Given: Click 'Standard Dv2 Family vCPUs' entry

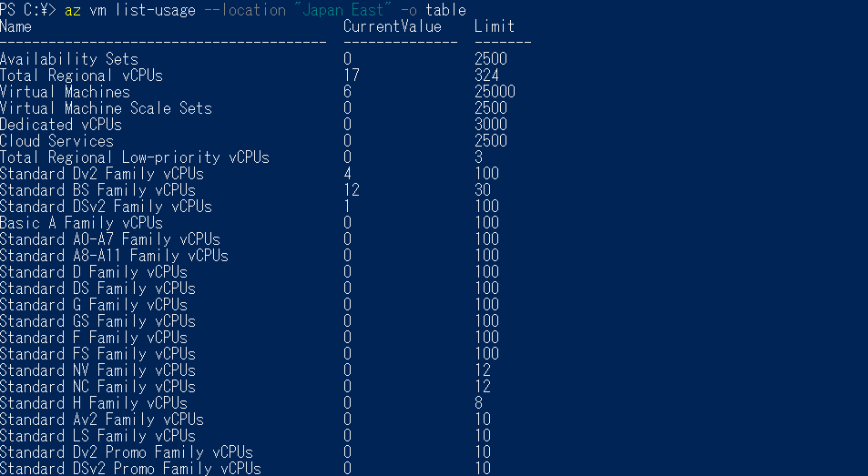Looking at the screenshot, I should click(102, 174).
